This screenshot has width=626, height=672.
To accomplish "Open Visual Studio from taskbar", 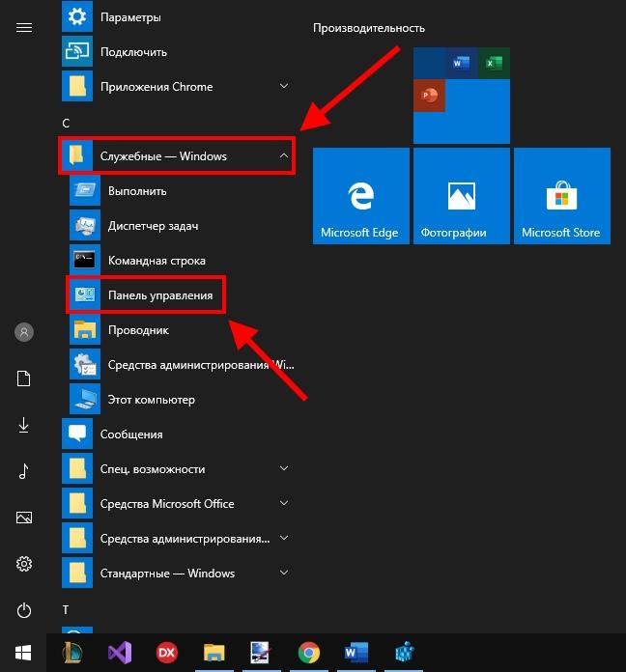I will (x=120, y=653).
